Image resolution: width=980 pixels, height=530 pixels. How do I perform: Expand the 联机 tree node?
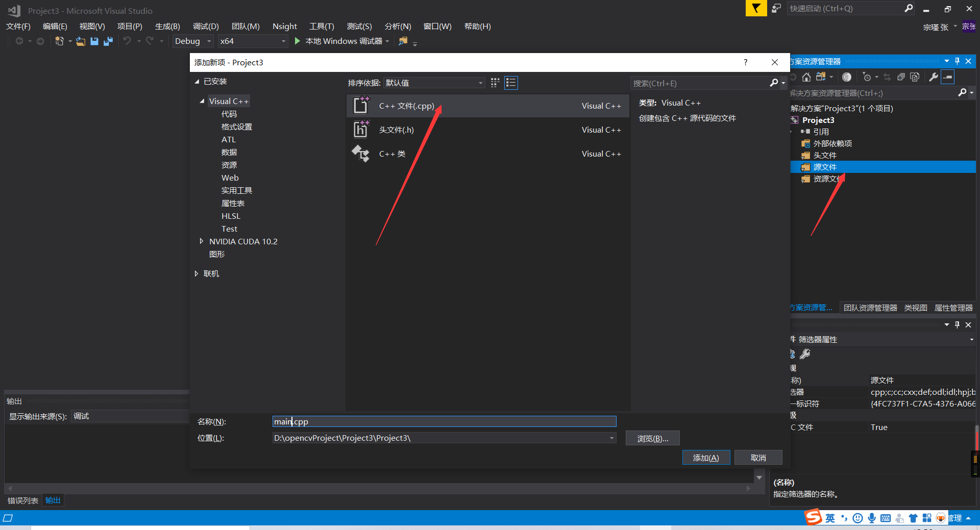click(197, 273)
